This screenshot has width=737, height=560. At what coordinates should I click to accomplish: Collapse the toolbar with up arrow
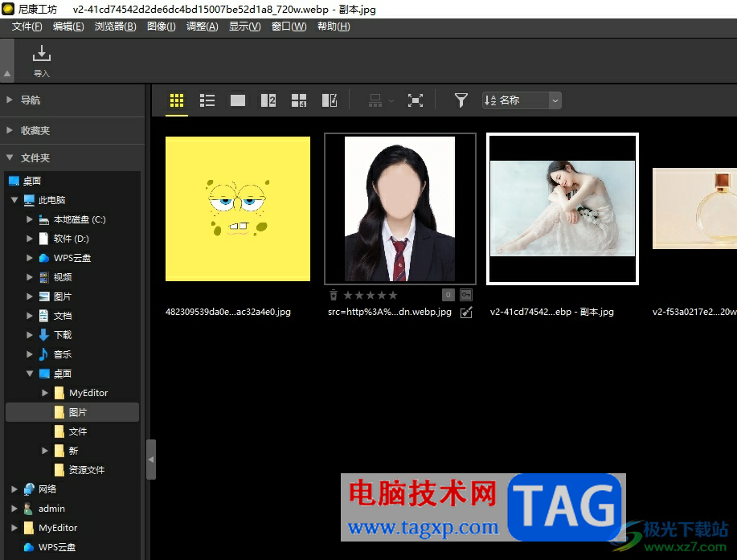point(7,74)
